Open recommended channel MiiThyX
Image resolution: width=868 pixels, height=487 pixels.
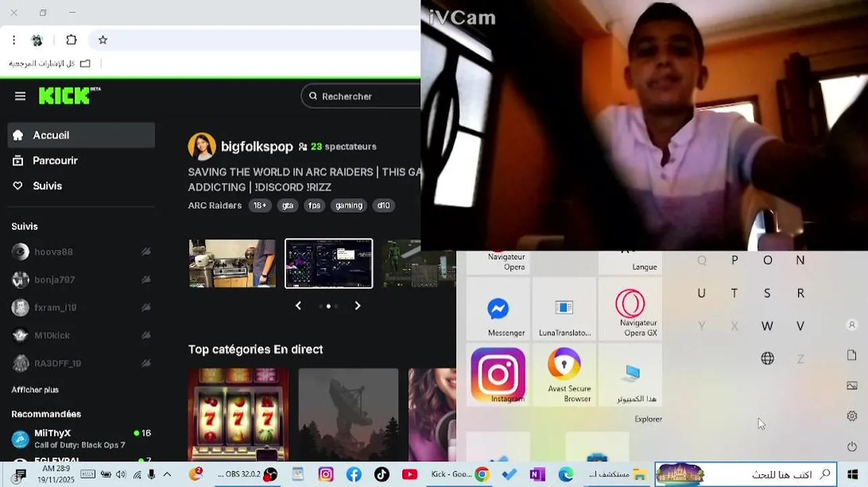coord(81,438)
